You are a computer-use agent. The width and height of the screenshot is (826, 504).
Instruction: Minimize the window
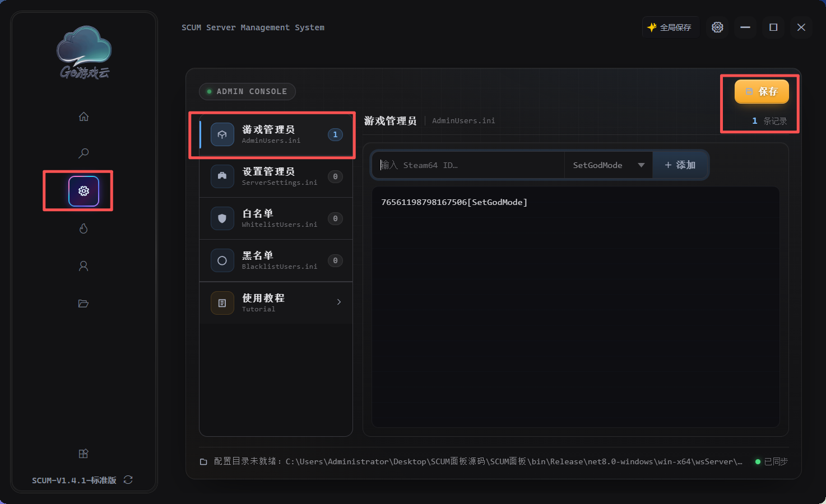coord(745,27)
